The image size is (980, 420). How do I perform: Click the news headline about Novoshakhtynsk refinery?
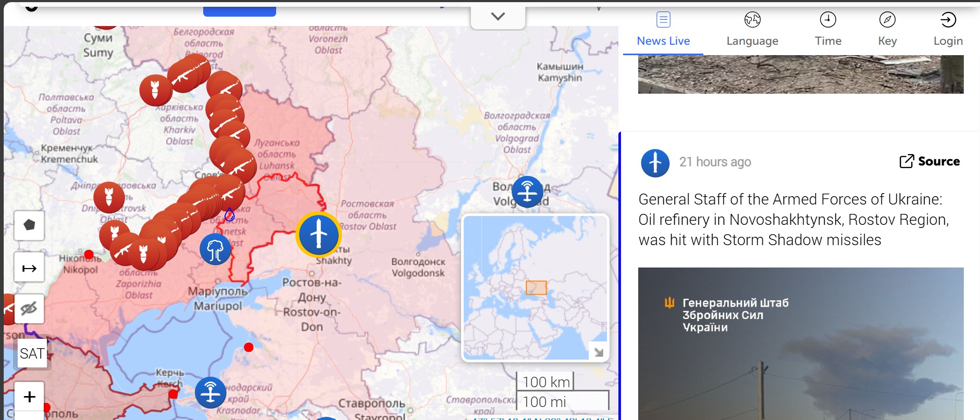click(x=793, y=220)
